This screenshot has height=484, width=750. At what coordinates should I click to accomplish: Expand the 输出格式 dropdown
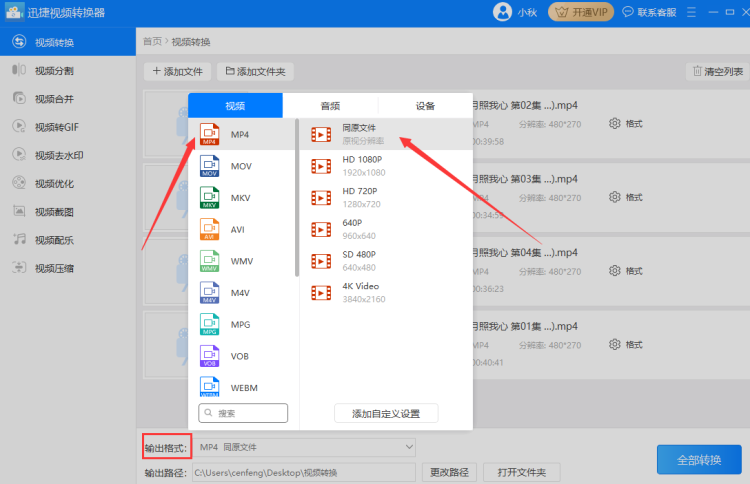pyautogui.click(x=304, y=447)
